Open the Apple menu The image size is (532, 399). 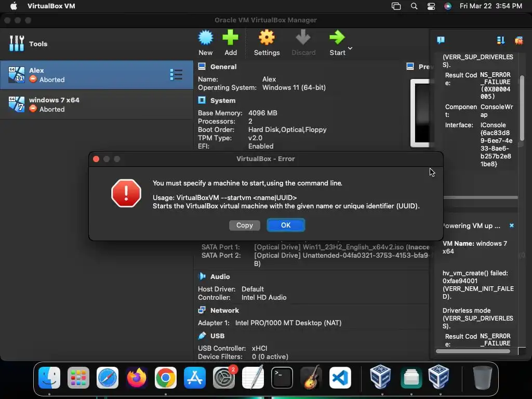coord(14,6)
